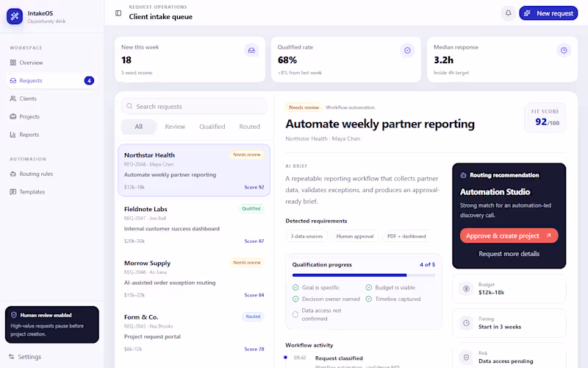Click the inbox icon on New this week card

(x=251, y=50)
